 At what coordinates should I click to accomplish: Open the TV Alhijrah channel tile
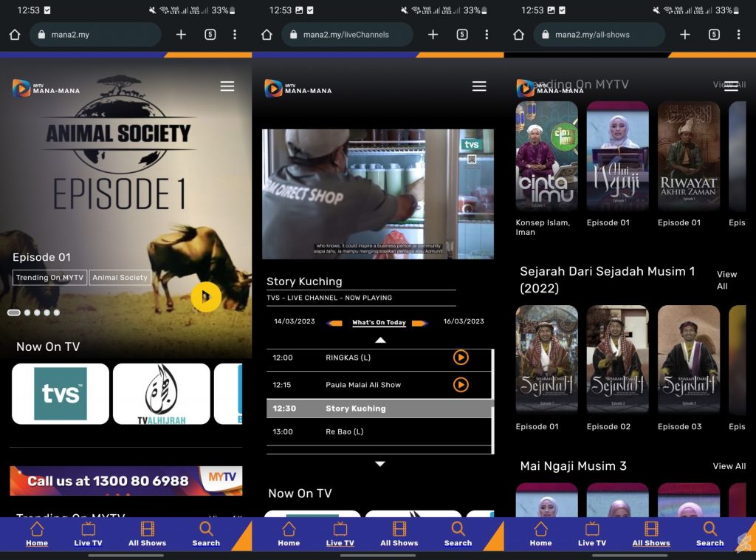click(x=161, y=394)
